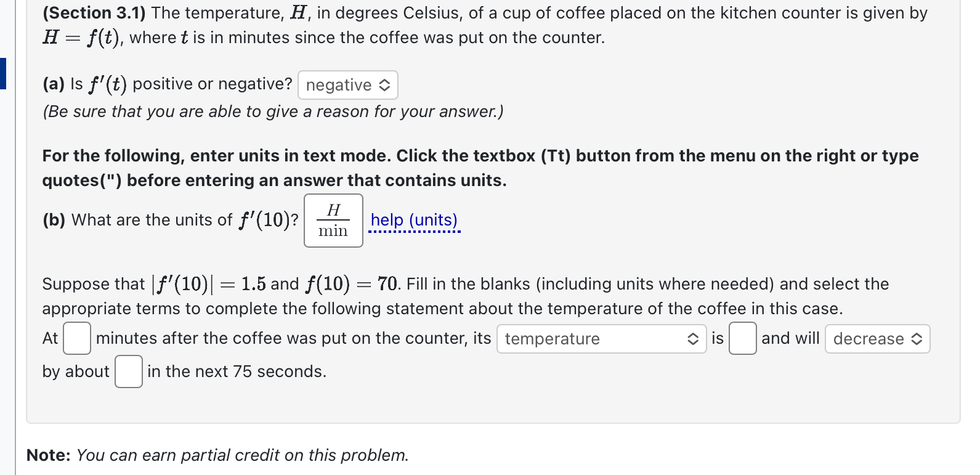This screenshot has height=475, width=980.
Task: Click the fraction displayed in the units box
Action: pos(333,221)
